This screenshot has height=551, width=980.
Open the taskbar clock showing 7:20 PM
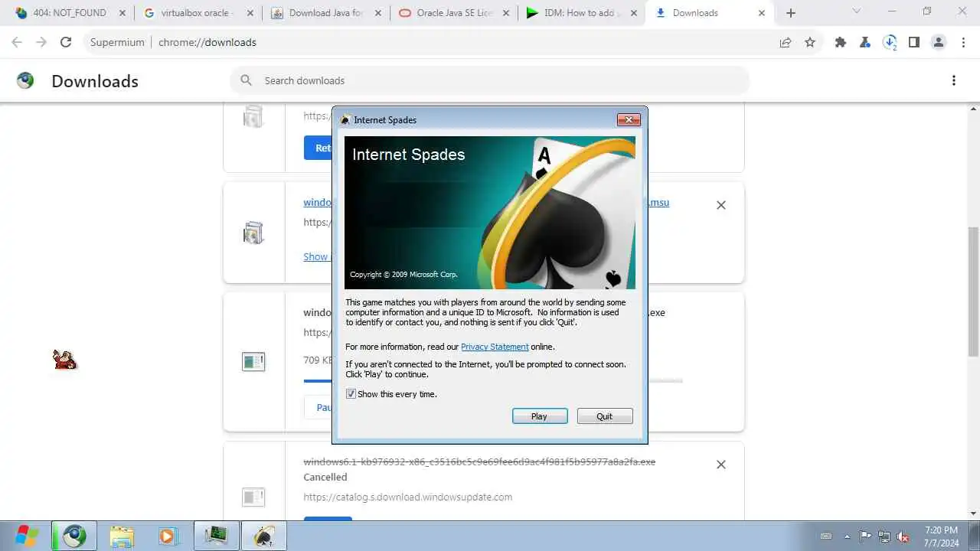941,536
